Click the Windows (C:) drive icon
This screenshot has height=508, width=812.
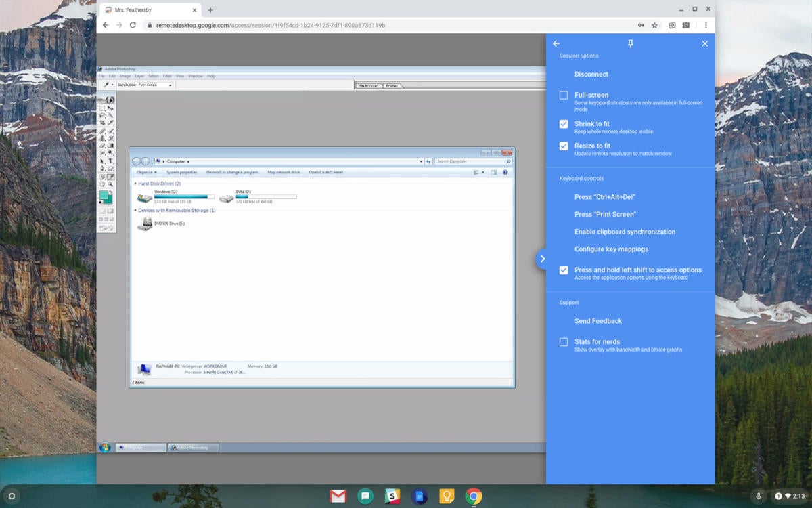[144, 198]
